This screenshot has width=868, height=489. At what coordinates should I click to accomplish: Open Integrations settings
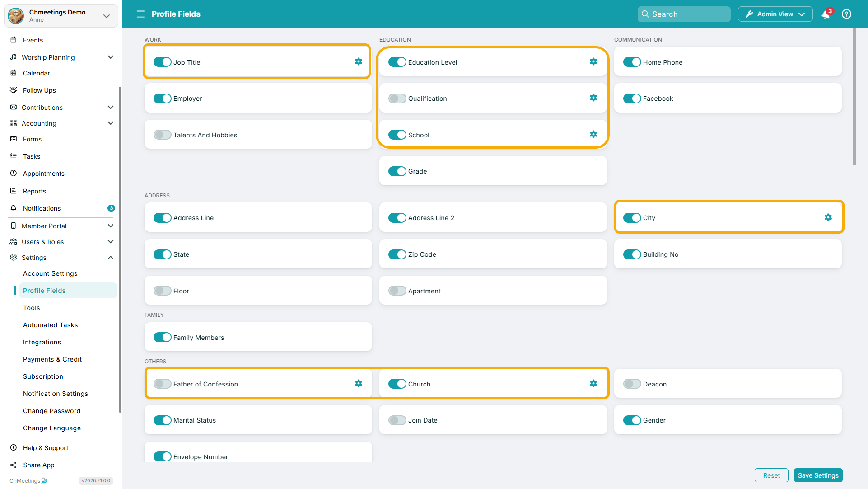point(42,342)
